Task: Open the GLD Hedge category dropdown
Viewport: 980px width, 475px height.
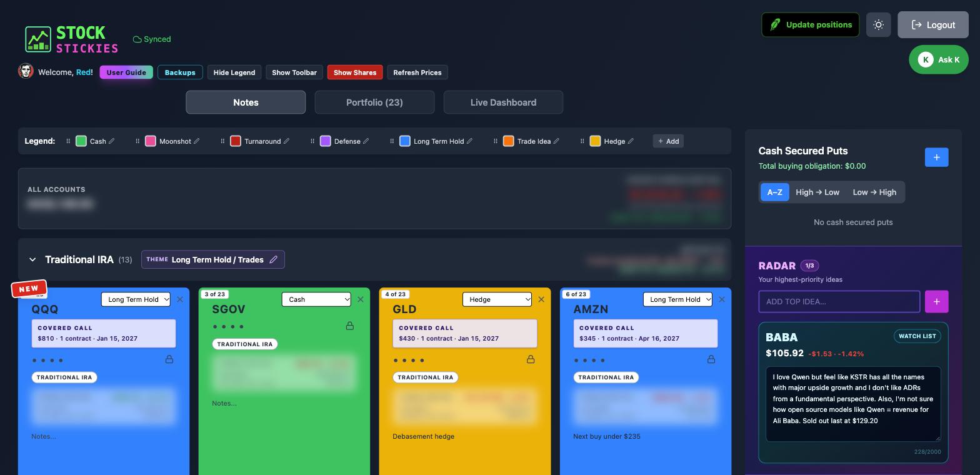Action: tap(497, 299)
